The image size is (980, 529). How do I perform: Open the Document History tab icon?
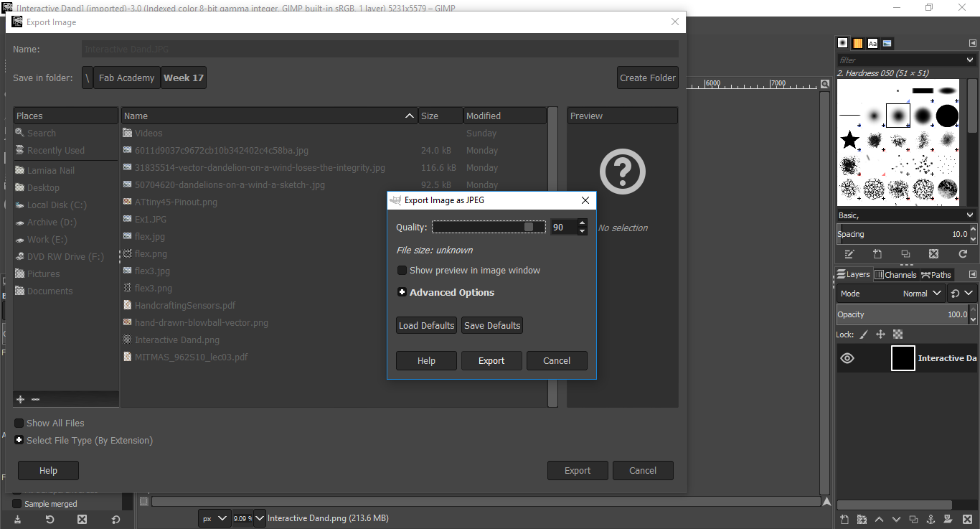point(887,43)
